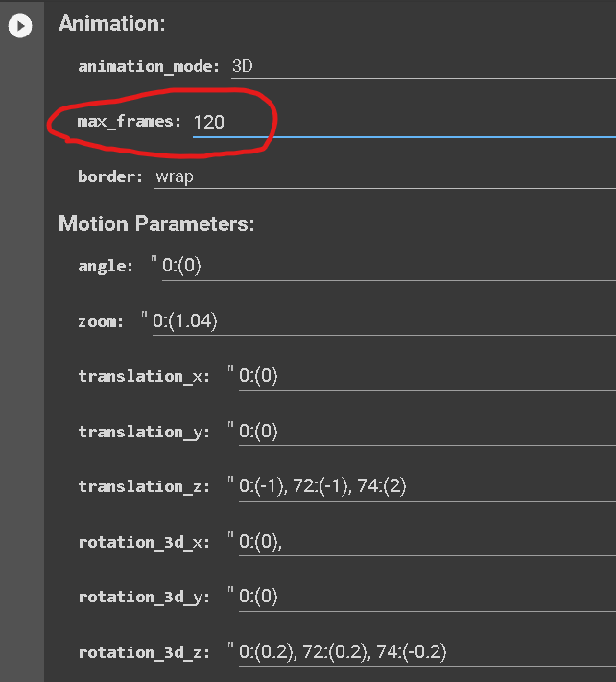Edit the translation_z keyframe schedule field

427,486
